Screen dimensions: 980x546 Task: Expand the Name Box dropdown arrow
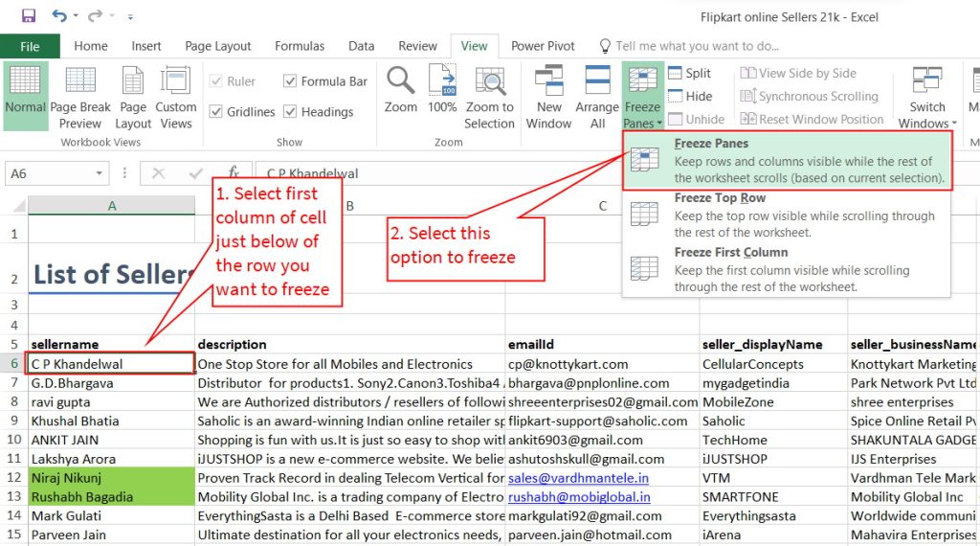coord(100,173)
